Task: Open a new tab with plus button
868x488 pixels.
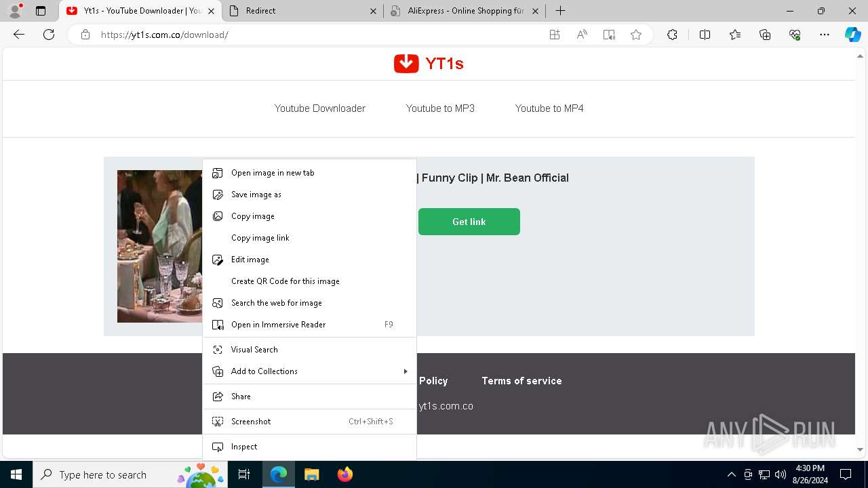Action: tap(560, 11)
